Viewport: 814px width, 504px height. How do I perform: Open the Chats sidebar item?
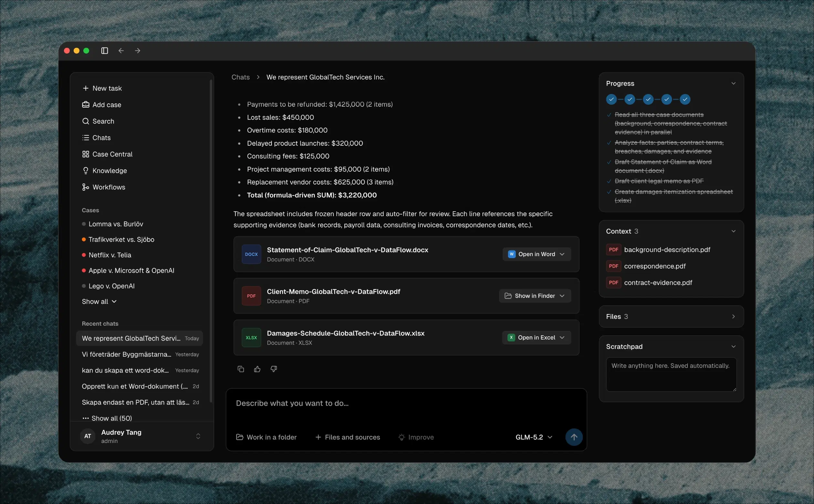(96, 138)
